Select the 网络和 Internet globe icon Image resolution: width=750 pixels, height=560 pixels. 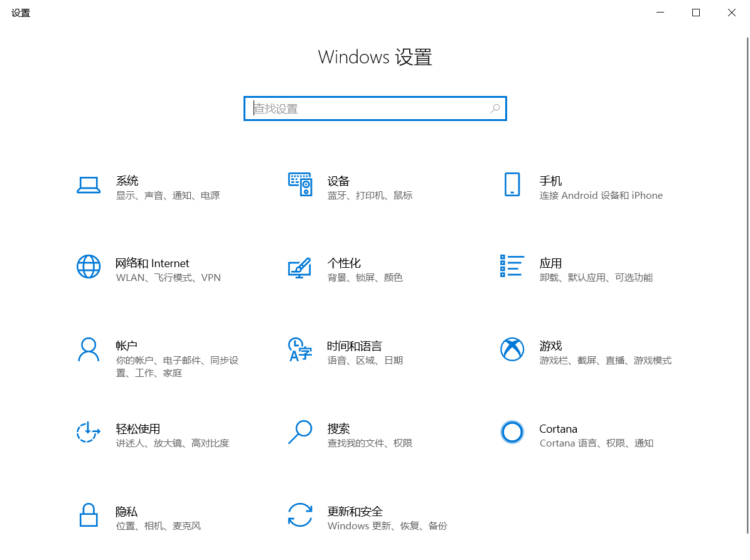[x=88, y=267]
